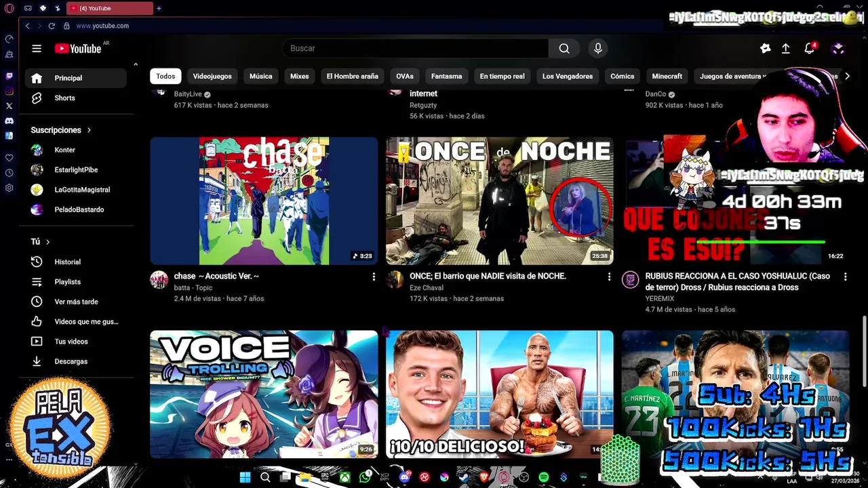Image resolution: width=868 pixels, height=488 pixels.
Task: Open Discord in the Opera sidebar
Action: click(x=9, y=121)
